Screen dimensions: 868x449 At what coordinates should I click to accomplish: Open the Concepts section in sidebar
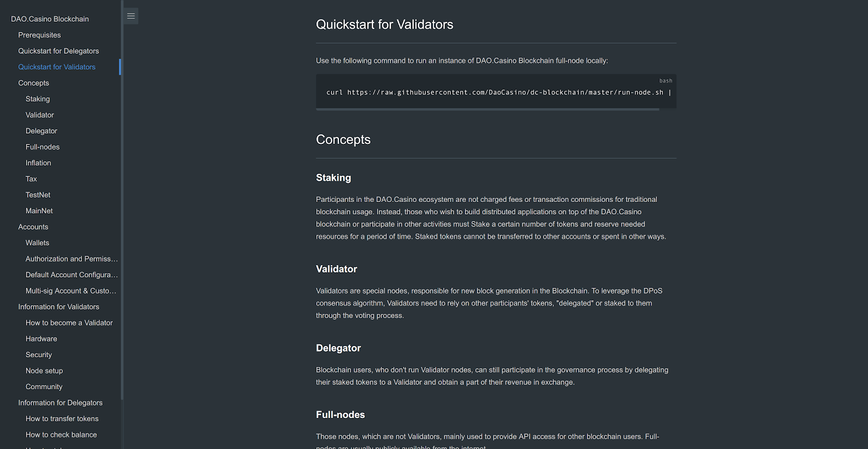(34, 83)
